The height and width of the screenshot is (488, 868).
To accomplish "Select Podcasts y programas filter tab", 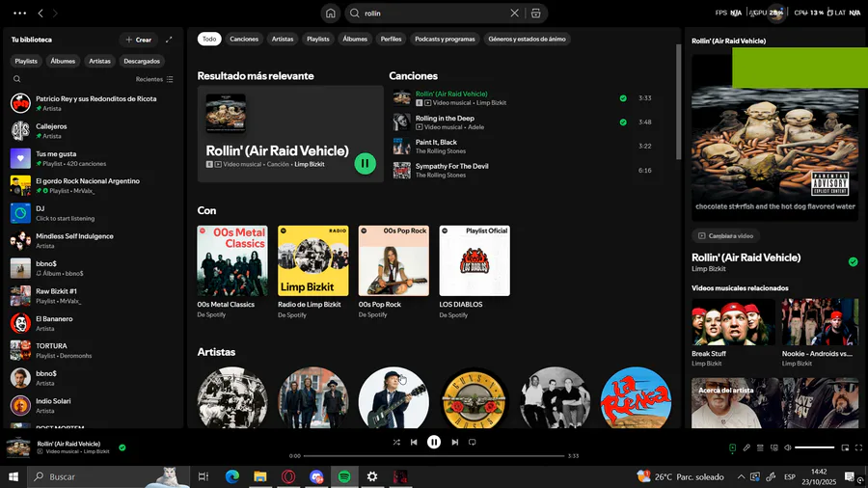I will pos(445,39).
